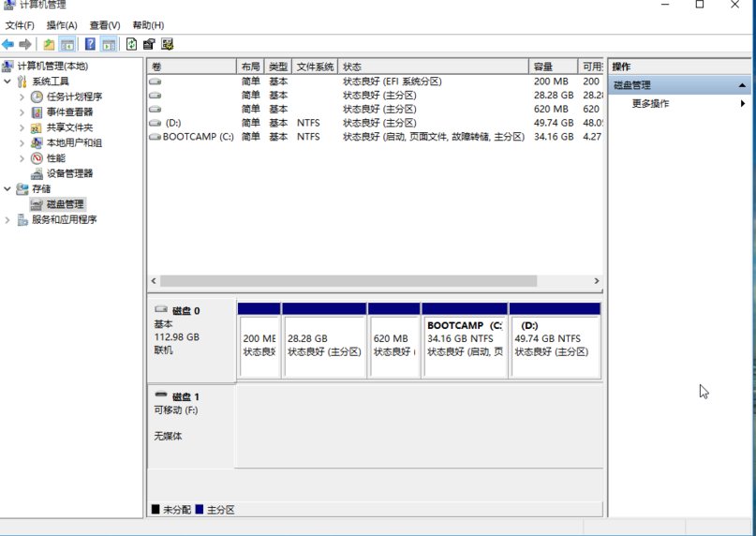Select the 28.28 GB volume list row

coord(375,96)
